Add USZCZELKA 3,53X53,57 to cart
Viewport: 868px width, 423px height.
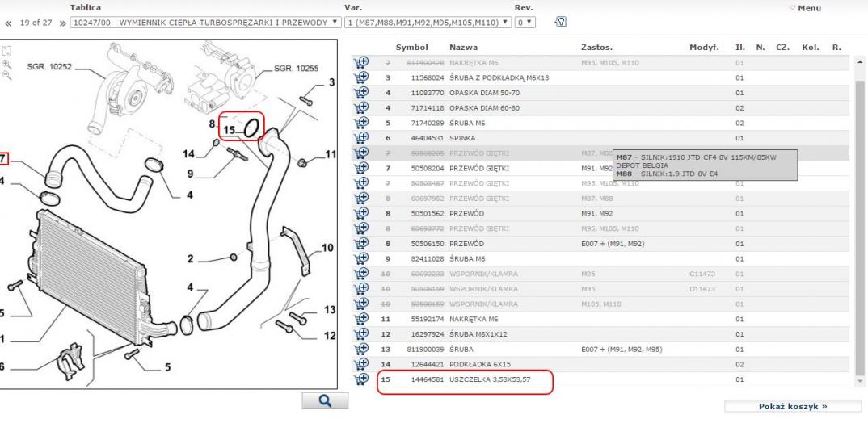(x=361, y=379)
